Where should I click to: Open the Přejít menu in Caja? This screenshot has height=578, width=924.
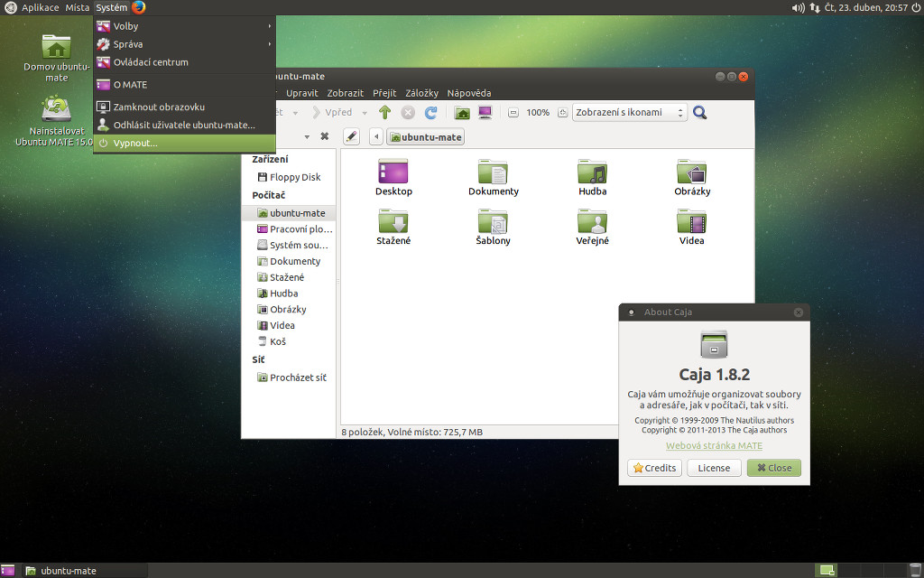pos(384,93)
